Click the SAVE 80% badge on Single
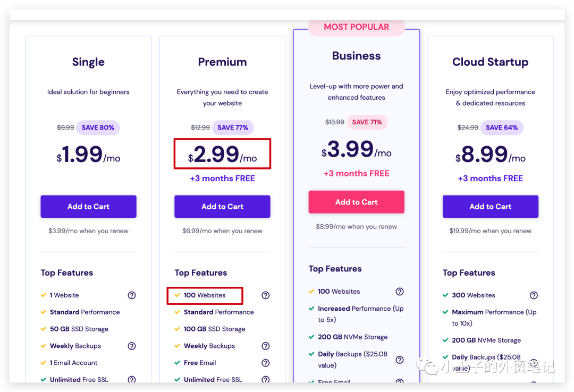This screenshot has width=574, height=392. coord(98,127)
